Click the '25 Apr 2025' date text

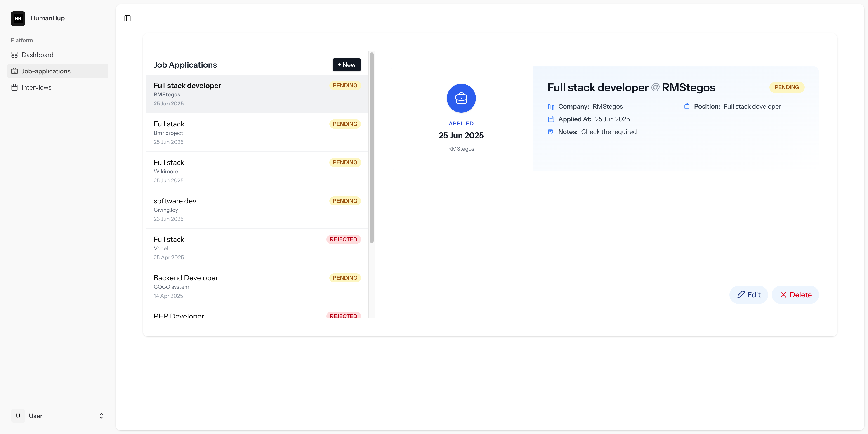[169, 257]
